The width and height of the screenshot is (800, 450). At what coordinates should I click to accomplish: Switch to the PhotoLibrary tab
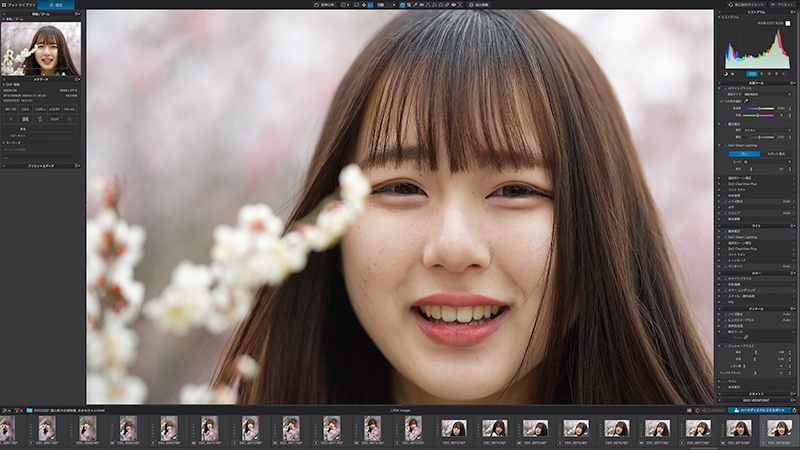[19, 5]
